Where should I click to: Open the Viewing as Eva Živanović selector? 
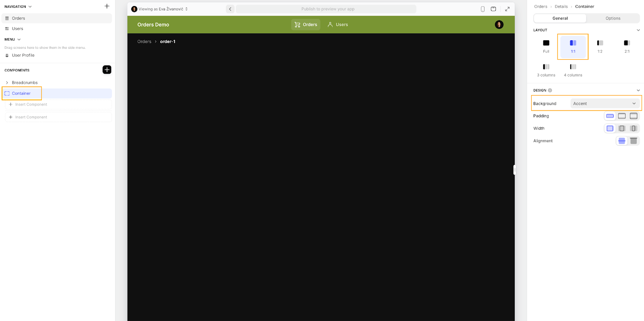coord(160,9)
